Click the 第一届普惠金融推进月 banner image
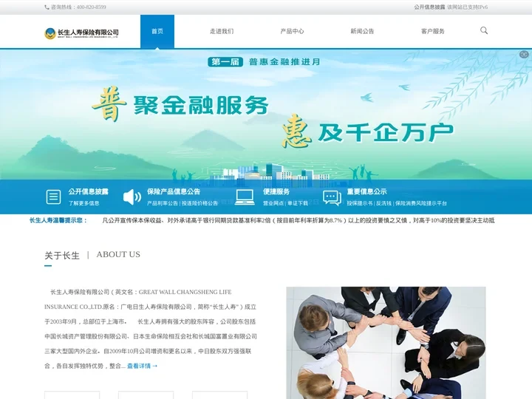532x399 pixels. tap(266, 115)
